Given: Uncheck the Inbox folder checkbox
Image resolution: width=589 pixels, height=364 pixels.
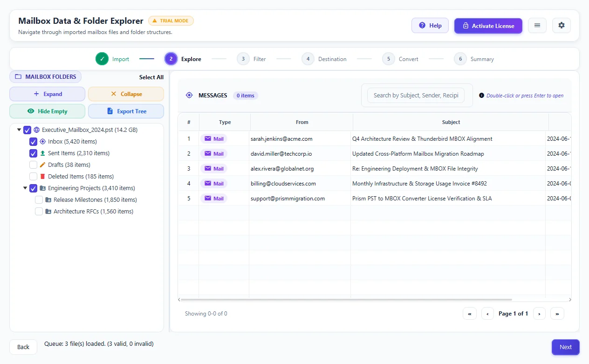Looking at the screenshot, I should click(33, 142).
